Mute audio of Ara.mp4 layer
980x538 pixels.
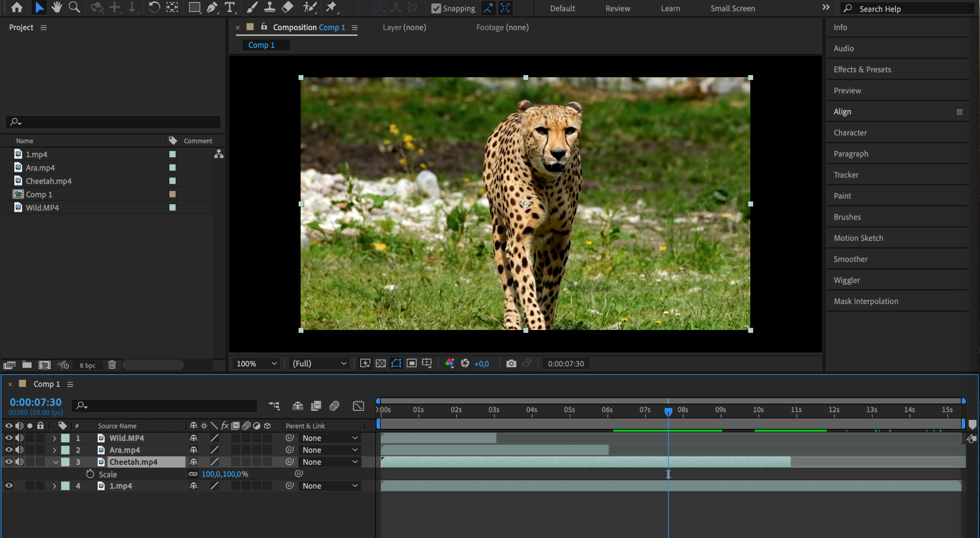pyautogui.click(x=19, y=450)
